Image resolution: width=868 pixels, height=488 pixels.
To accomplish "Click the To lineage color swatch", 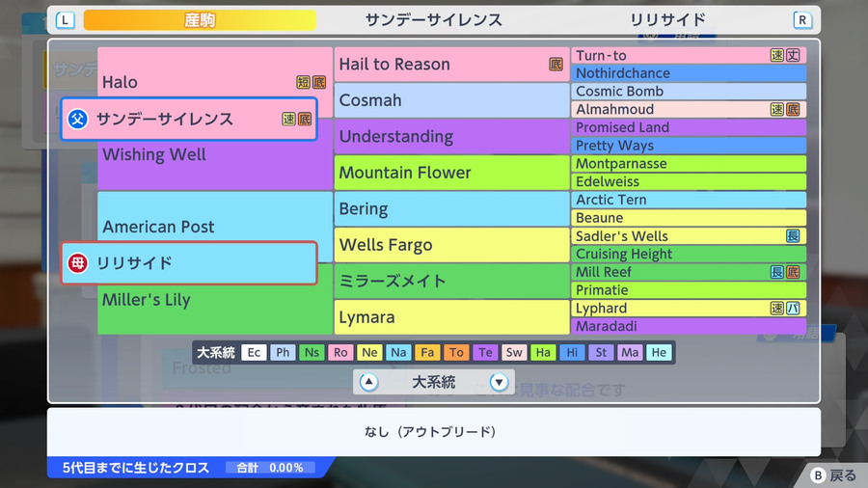I will pyautogui.click(x=456, y=352).
